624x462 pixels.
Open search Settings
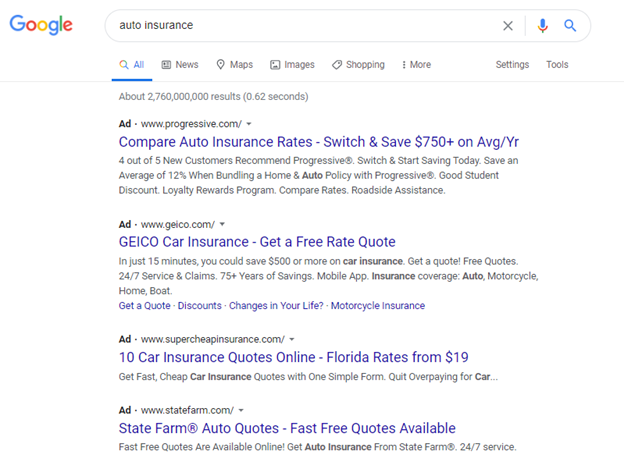click(x=512, y=65)
